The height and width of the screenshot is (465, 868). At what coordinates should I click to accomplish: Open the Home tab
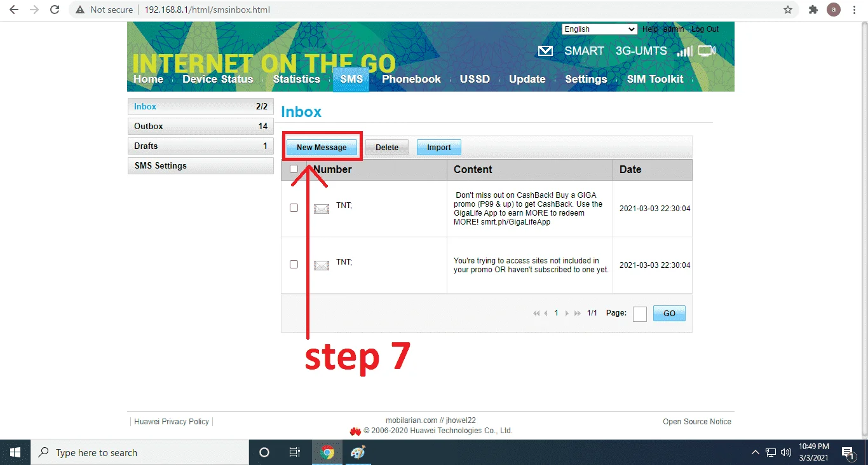(148, 79)
